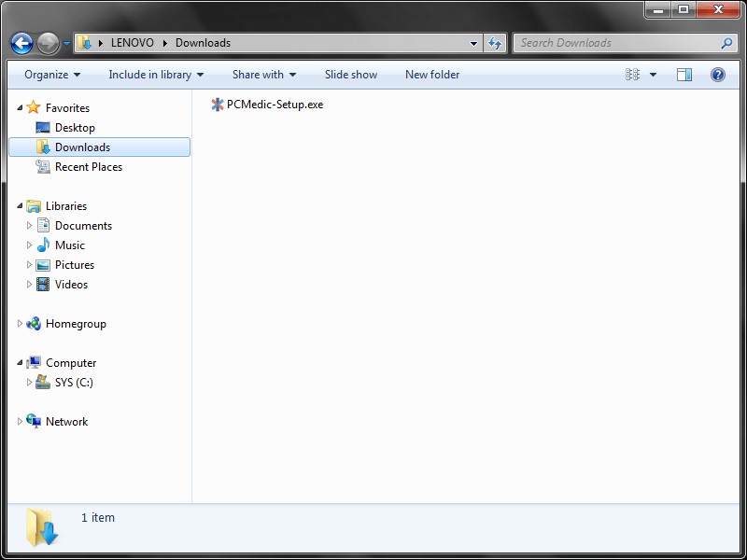Click the Recent Places icon
The image size is (747, 560).
tap(43, 167)
